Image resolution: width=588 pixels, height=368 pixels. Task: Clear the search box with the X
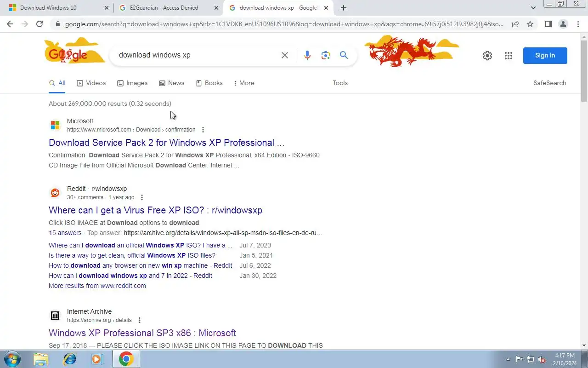tap(285, 55)
